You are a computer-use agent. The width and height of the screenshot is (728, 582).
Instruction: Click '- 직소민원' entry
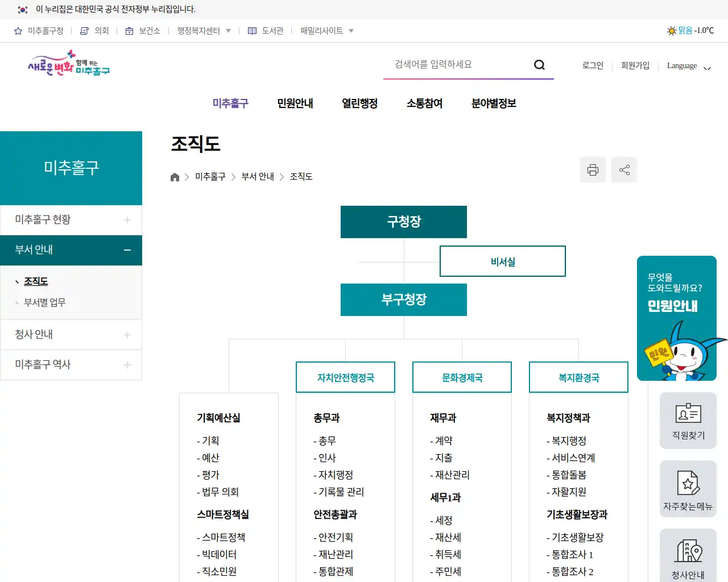coord(217,571)
